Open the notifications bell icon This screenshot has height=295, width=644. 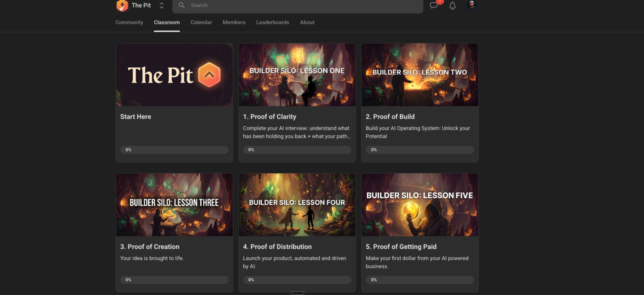pos(453,5)
